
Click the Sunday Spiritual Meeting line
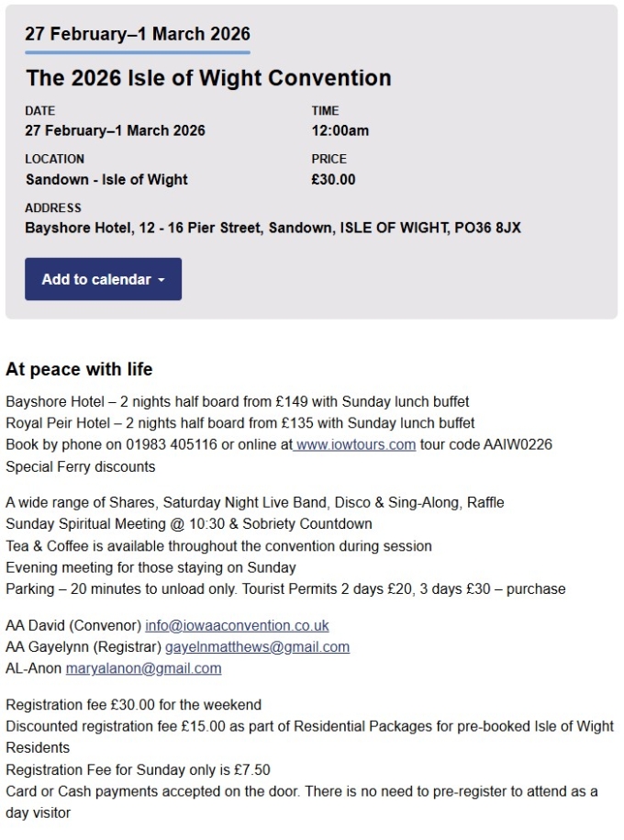pyautogui.click(x=189, y=524)
